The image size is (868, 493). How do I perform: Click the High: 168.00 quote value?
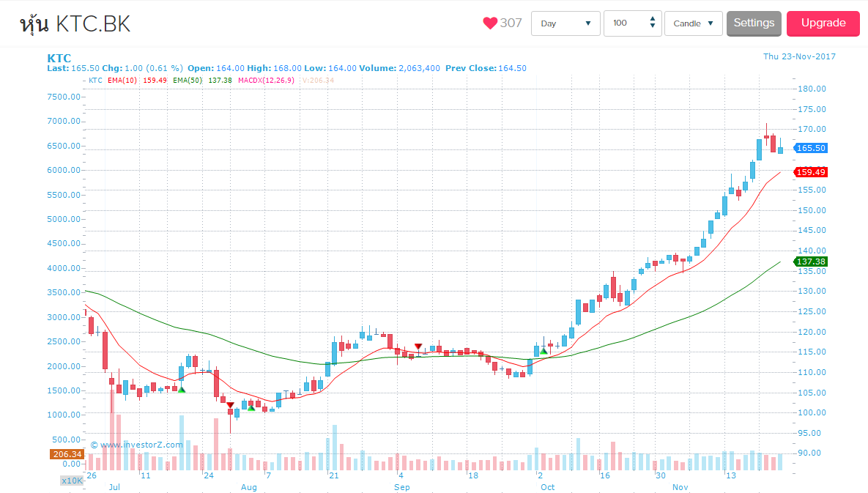(274, 68)
